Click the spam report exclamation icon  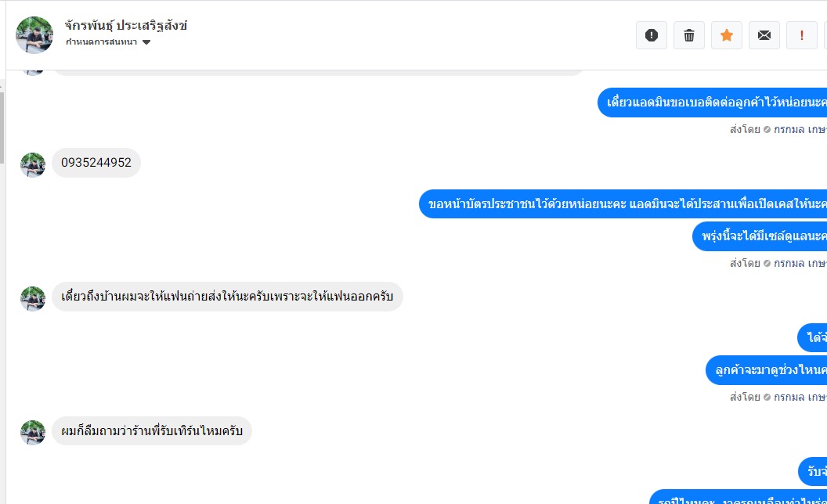pyautogui.click(x=652, y=35)
